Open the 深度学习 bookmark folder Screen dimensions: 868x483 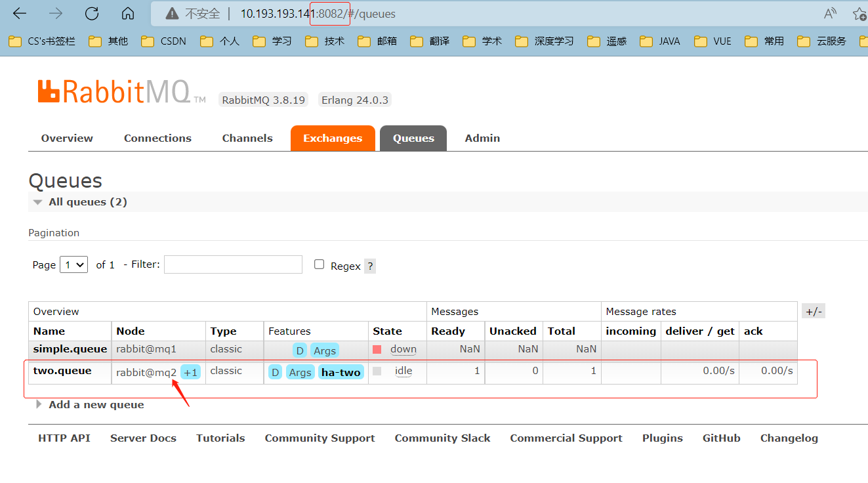(x=545, y=41)
